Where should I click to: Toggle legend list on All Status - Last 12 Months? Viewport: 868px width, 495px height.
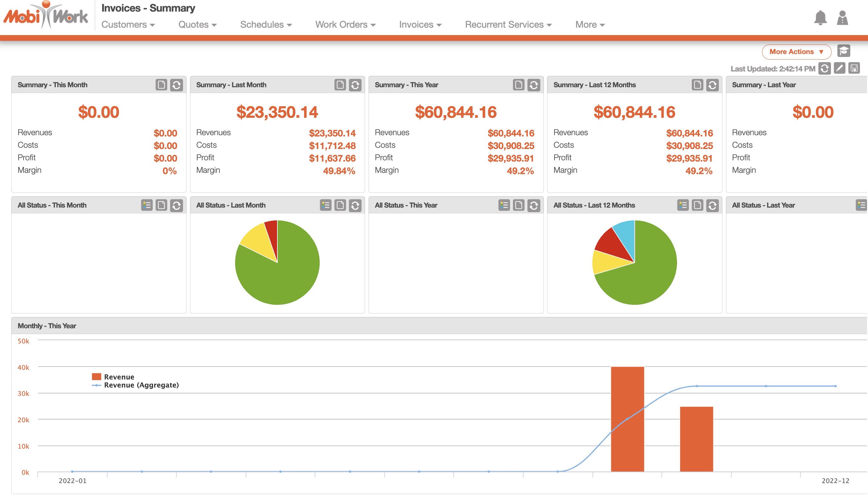(682, 205)
